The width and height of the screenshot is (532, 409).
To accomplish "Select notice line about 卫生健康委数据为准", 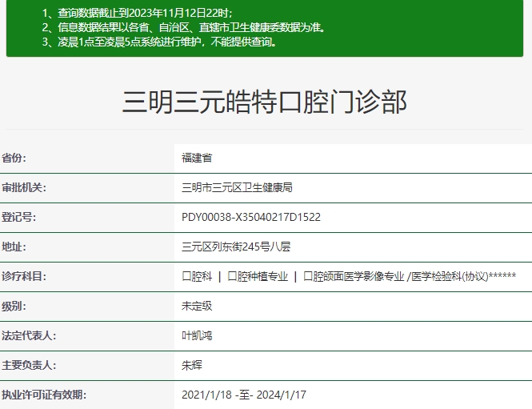I will [183, 27].
